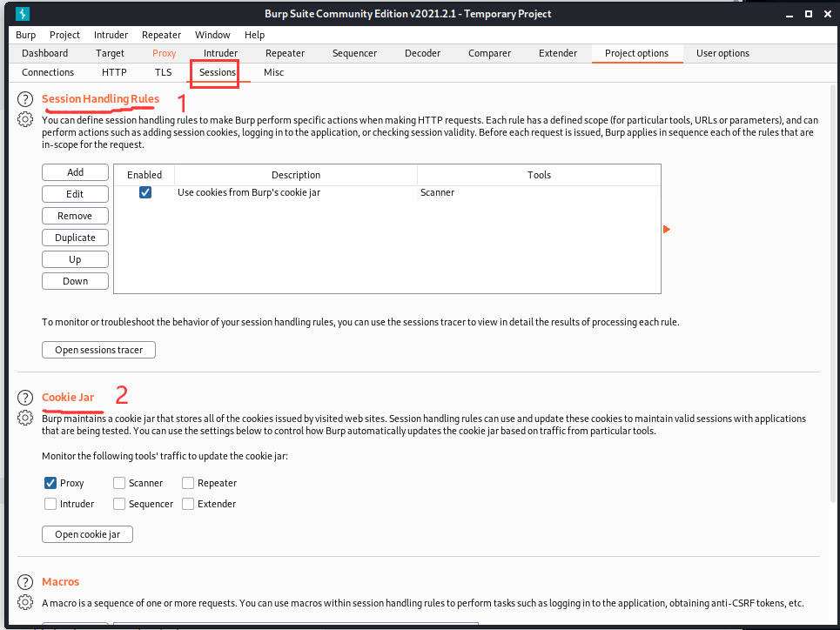Switch to the Extender tab
The height and width of the screenshot is (630, 840).
coord(558,53)
